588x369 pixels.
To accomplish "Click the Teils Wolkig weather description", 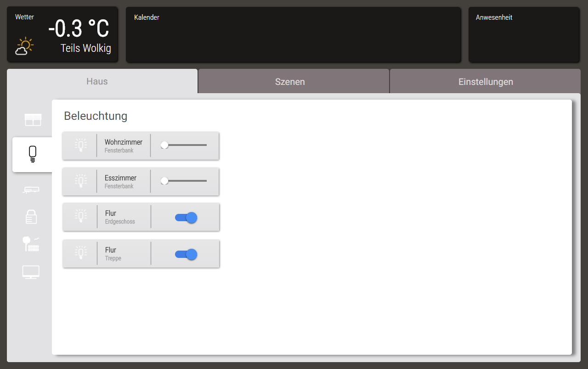I will (86, 48).
